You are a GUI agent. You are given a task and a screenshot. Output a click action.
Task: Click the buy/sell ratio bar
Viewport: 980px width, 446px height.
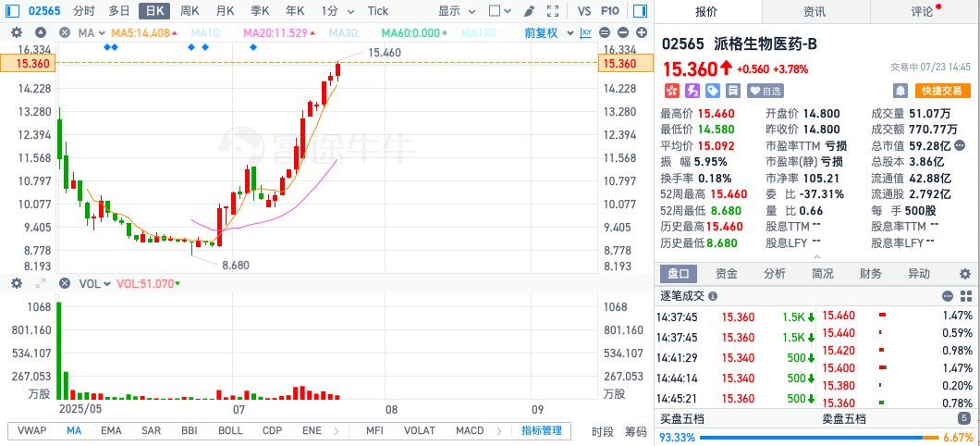pos(817,437)
